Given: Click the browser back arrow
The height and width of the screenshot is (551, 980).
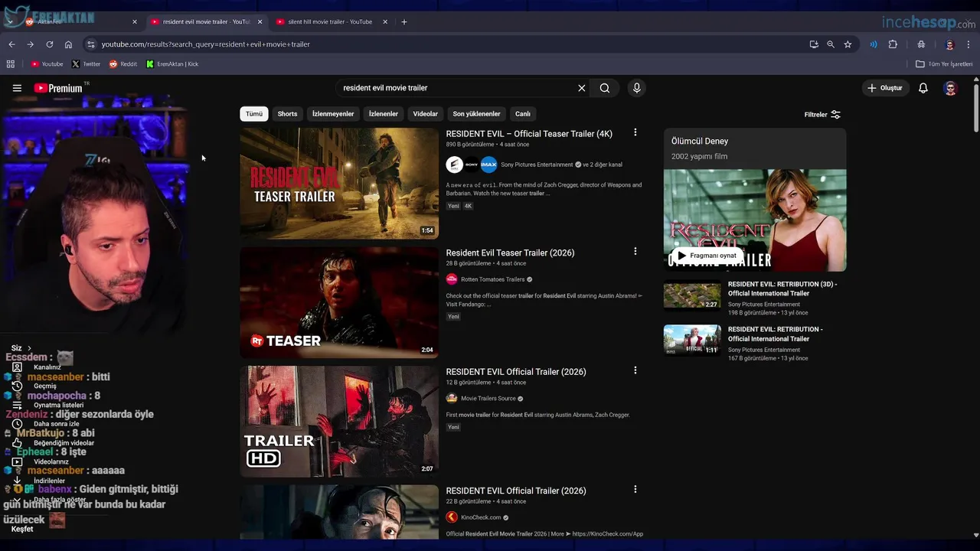Looking at the screenshot, I should (x=11, y=44).
